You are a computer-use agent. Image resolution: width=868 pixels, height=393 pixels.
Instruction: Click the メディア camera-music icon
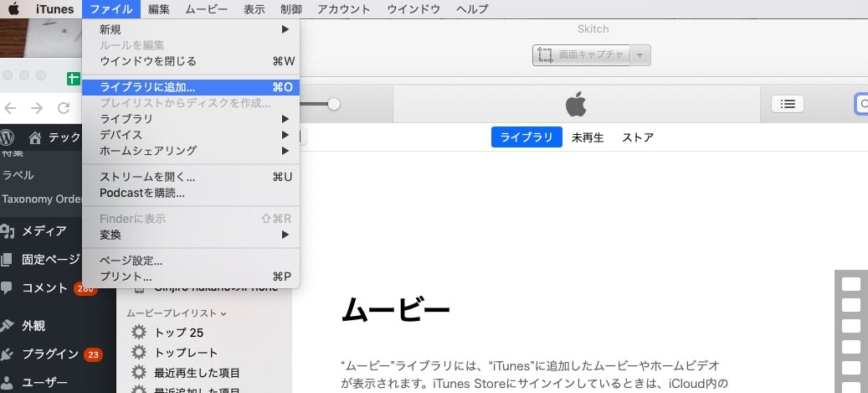point(8,230)
